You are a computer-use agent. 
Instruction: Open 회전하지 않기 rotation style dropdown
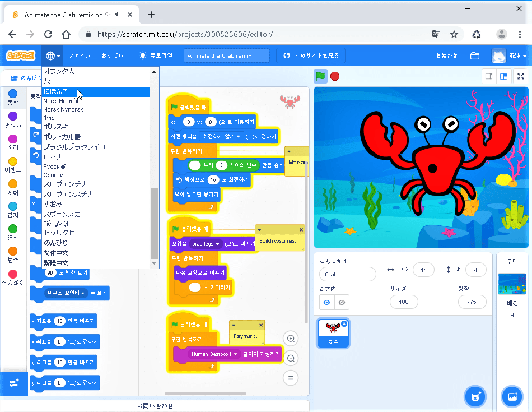(x=221, y=137)
